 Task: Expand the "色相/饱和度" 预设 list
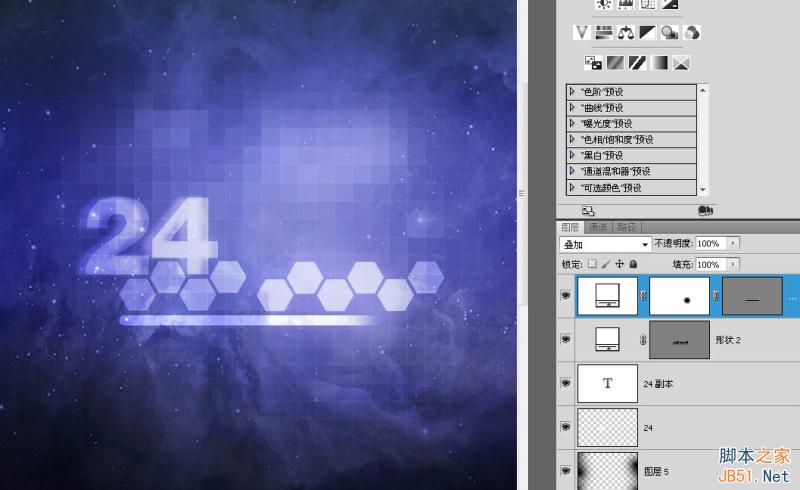point(572,139)
